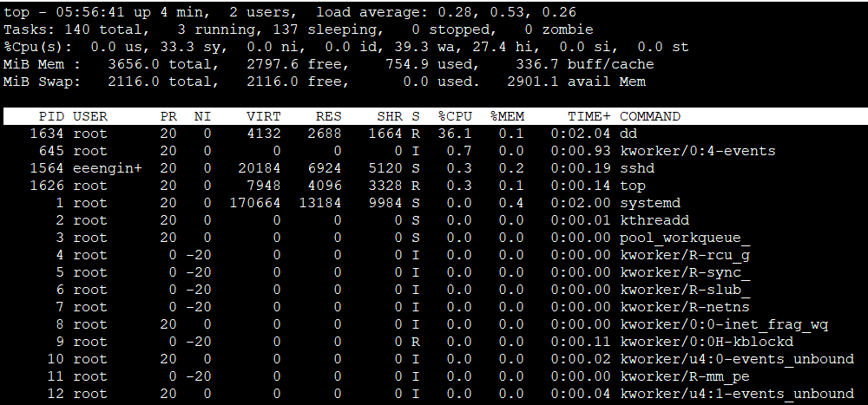
Task: Click the PID column header
Action: [51, 116]
